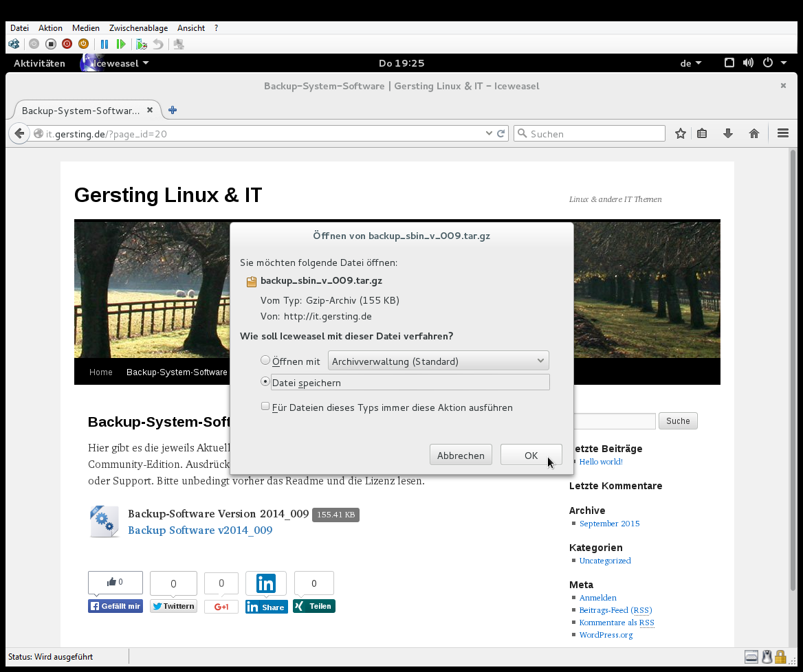803x672 pixels.
Task: Click the Abbrechen button
Action: click(461, 455)
